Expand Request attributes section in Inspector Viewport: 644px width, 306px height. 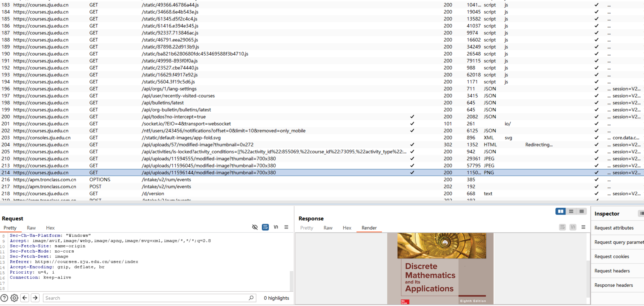tap(614, 228)
